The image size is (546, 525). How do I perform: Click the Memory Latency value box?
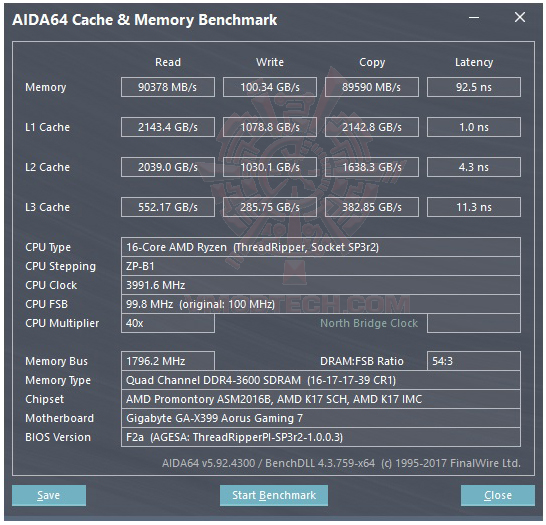(x=474, y=87)
